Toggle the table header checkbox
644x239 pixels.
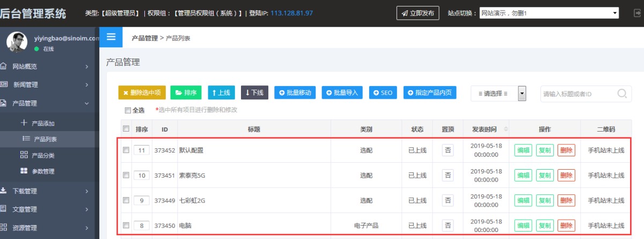126,129
